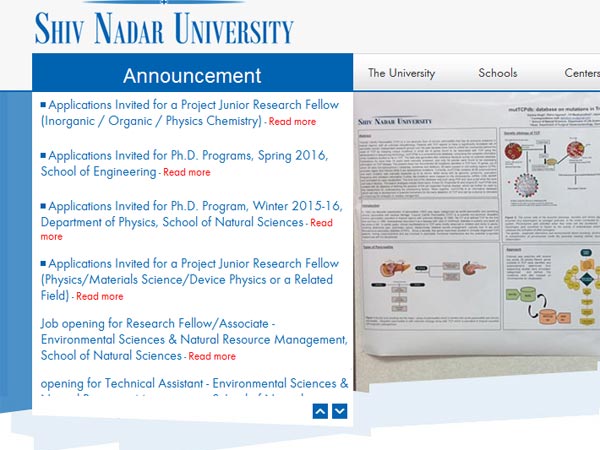Click the Shiv Nadar University logo
The image size is (600, 450).
tap(163, 27)
